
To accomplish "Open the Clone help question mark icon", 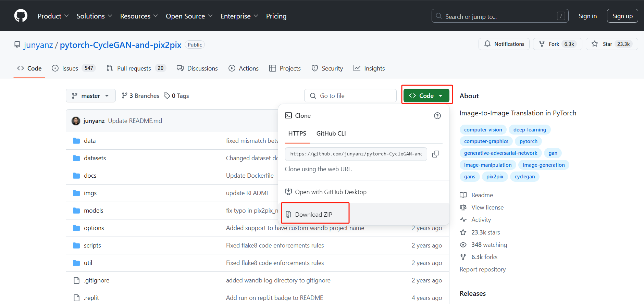I will pos(437,116).
